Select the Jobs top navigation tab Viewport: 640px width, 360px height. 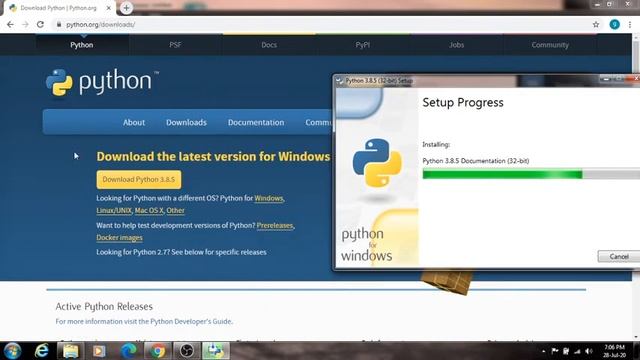pyautogui.click(x=456, y=45)
